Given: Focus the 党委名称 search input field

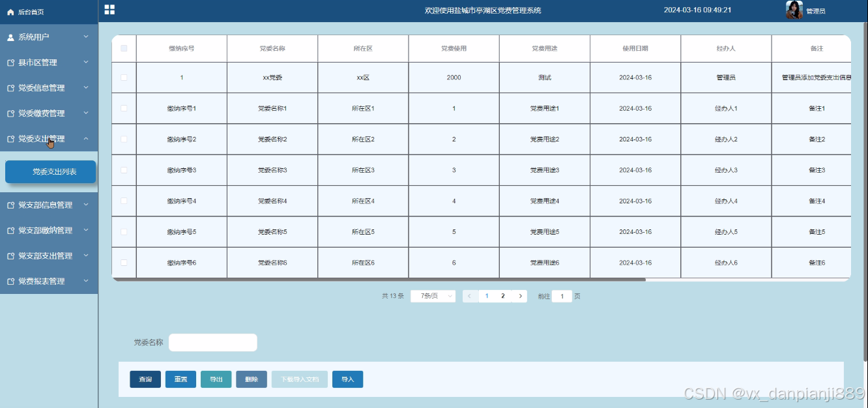Looking at the screenshot, I should click(213, 342).
